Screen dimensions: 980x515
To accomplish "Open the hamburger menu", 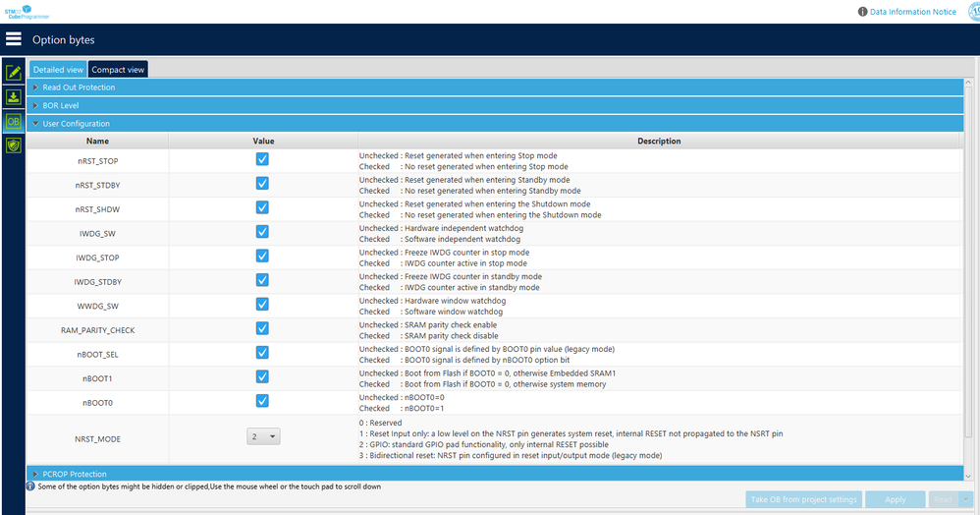I will (13, 38).
